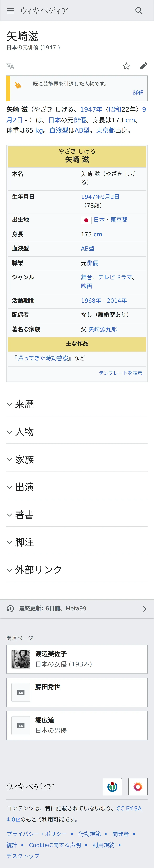The height and width of the screenshot is (868, 154).
Task: Add page to watchlist with star
Action: (126, 66)
